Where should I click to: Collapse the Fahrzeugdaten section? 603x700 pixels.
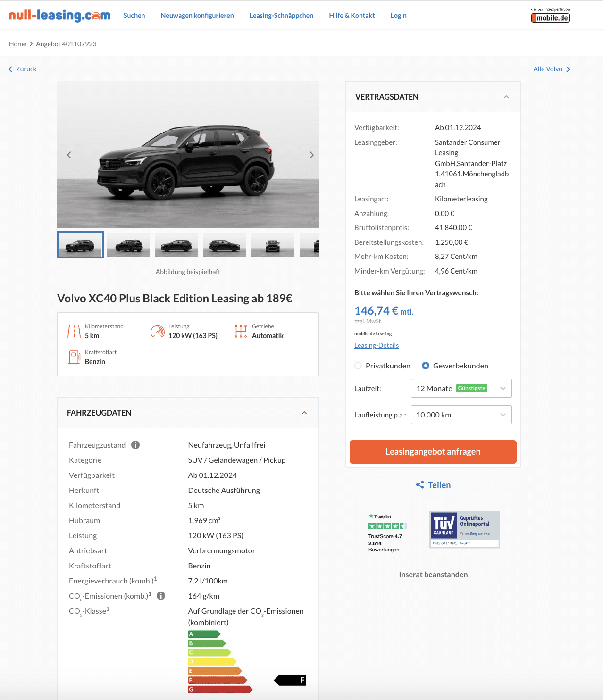pos(304,413)
